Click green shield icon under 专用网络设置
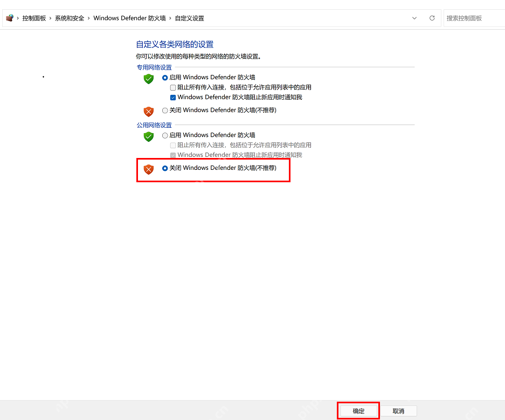 (148, 79)
